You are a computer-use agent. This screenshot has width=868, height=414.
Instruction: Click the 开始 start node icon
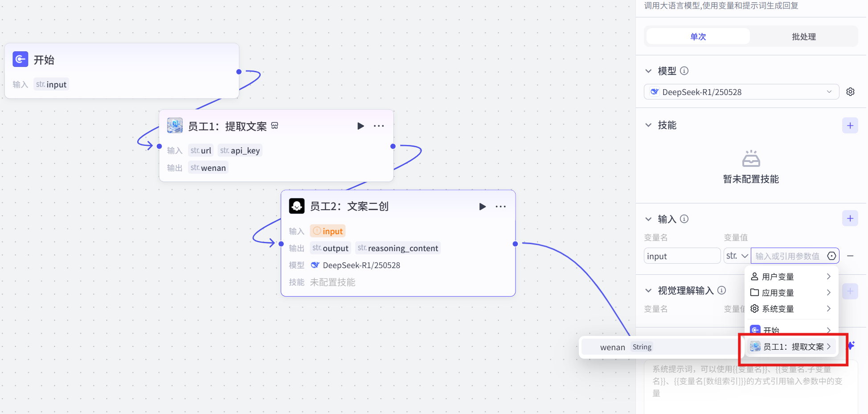[20, 59]
